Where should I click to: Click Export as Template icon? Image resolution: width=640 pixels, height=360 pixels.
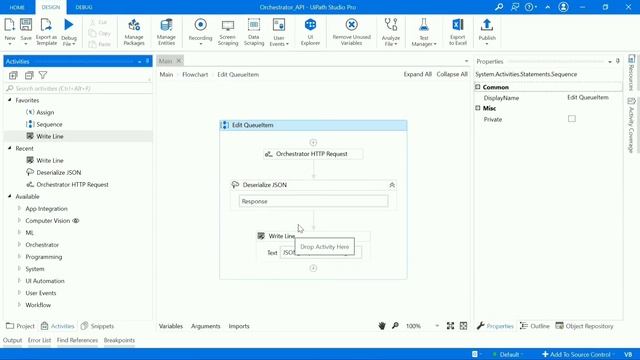[46, 25]
